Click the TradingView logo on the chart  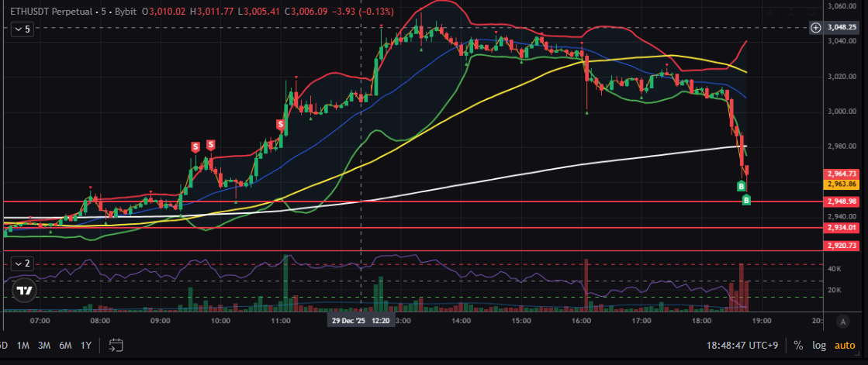click(25, 291)
